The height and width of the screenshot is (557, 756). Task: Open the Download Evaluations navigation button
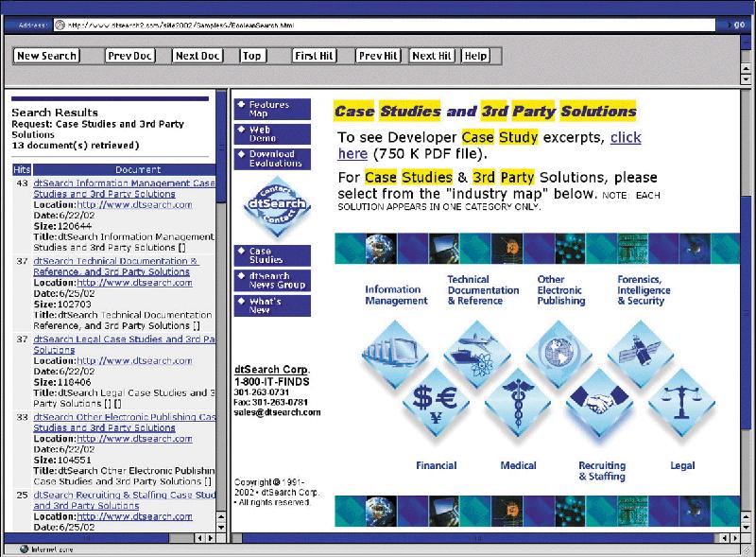[272, 159]
